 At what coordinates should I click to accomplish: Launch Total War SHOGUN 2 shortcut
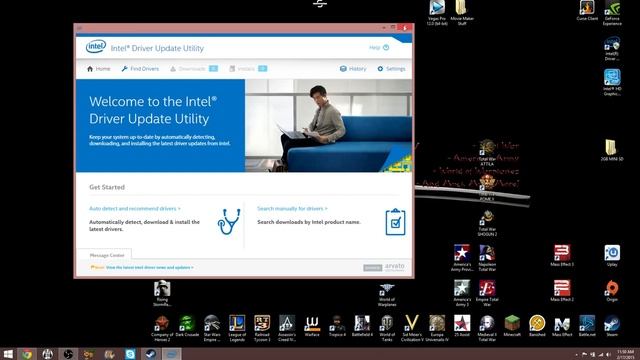point(487,223)
